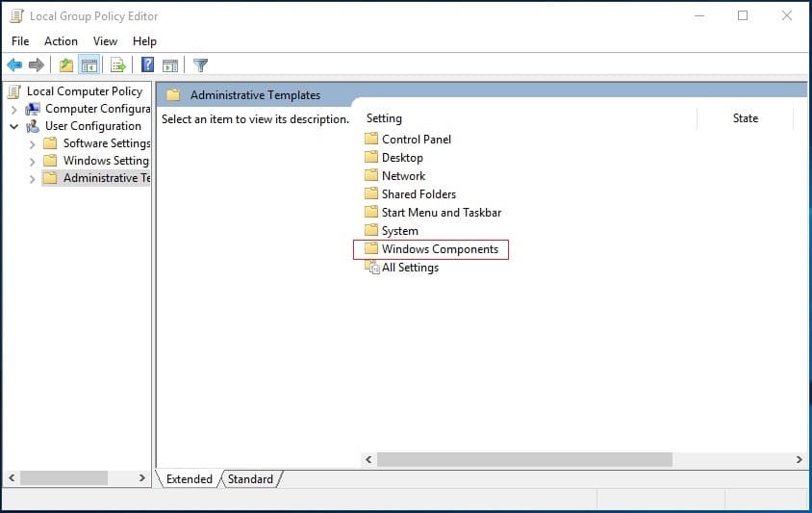812x513 pixels.
Task: Click the Forward arrow in toolbar
Action: point(37,65)
